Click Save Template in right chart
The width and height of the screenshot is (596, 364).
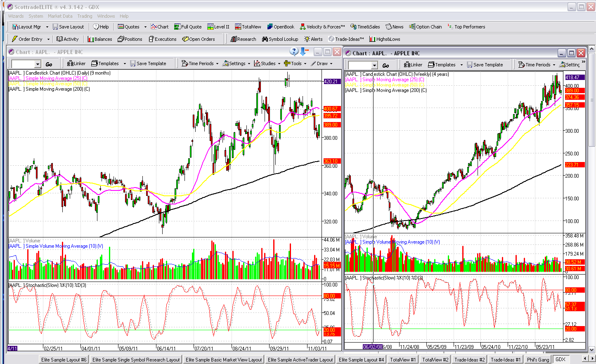(485, 65)
